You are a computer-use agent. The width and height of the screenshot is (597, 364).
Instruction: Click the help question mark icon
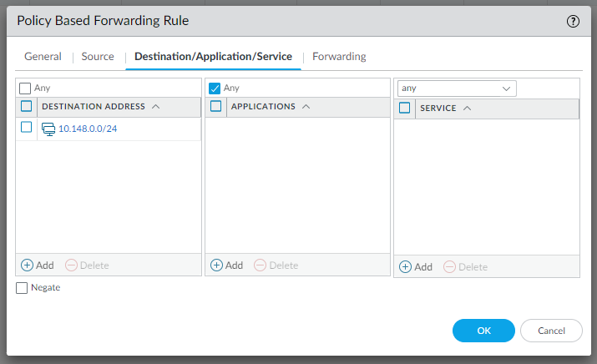(x=573, y=22)
